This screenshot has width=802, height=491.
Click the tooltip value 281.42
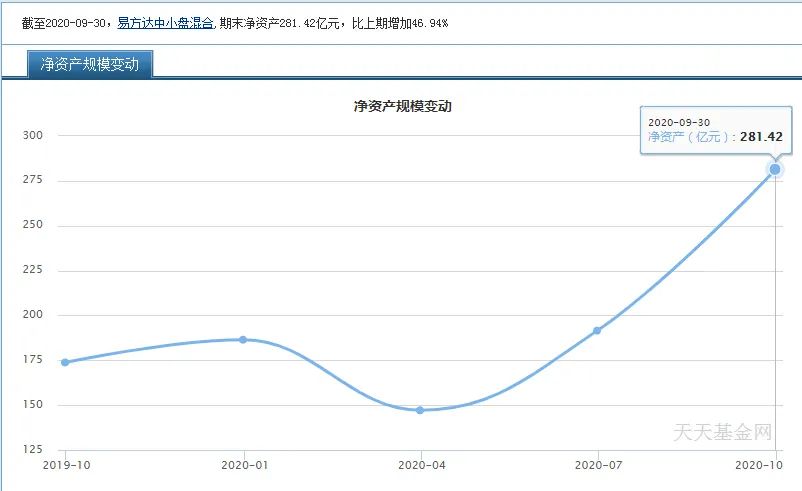[761, 137]
